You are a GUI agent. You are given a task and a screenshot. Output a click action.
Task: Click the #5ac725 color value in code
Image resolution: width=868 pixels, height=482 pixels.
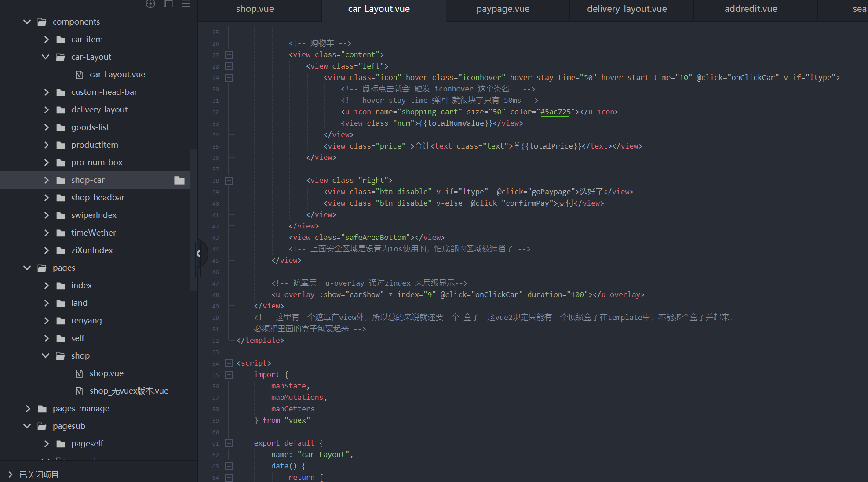[x=555, y=112]
